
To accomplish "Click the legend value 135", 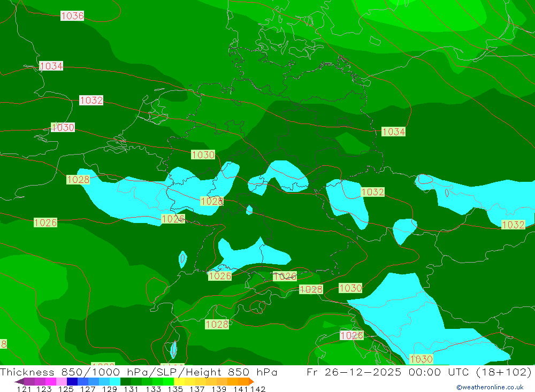I will [175, 389].
